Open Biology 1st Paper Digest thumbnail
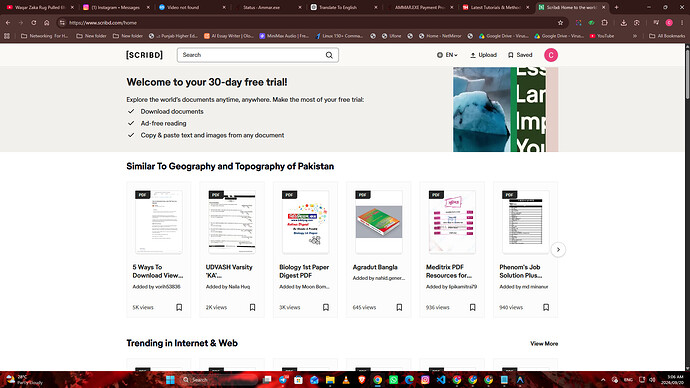690x388 pixels. [305, 222]
